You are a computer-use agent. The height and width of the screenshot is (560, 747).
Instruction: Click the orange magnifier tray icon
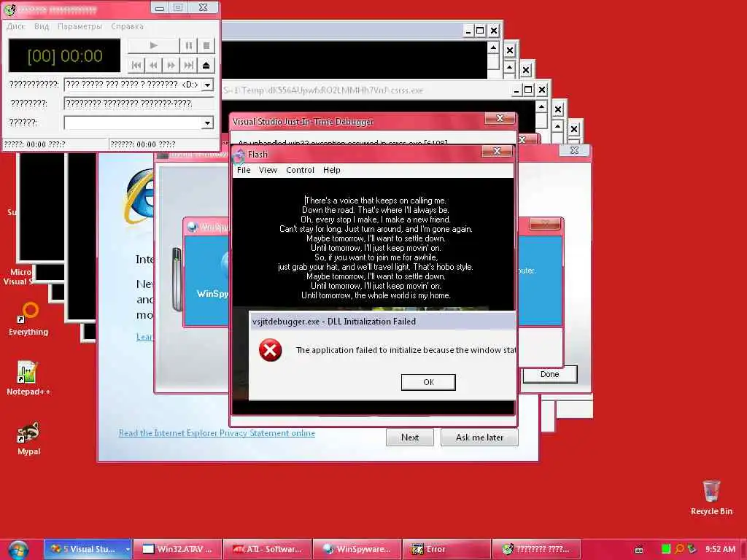tap(679, 549)
